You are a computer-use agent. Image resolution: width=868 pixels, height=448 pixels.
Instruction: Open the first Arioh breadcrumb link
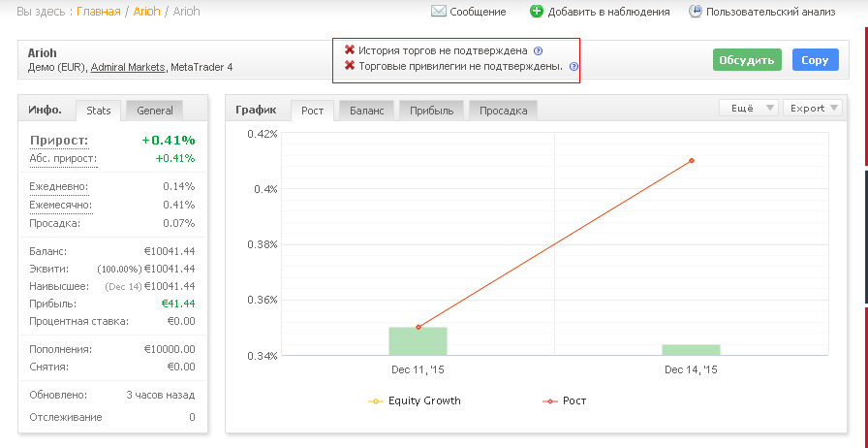click(x=146, y=12)
